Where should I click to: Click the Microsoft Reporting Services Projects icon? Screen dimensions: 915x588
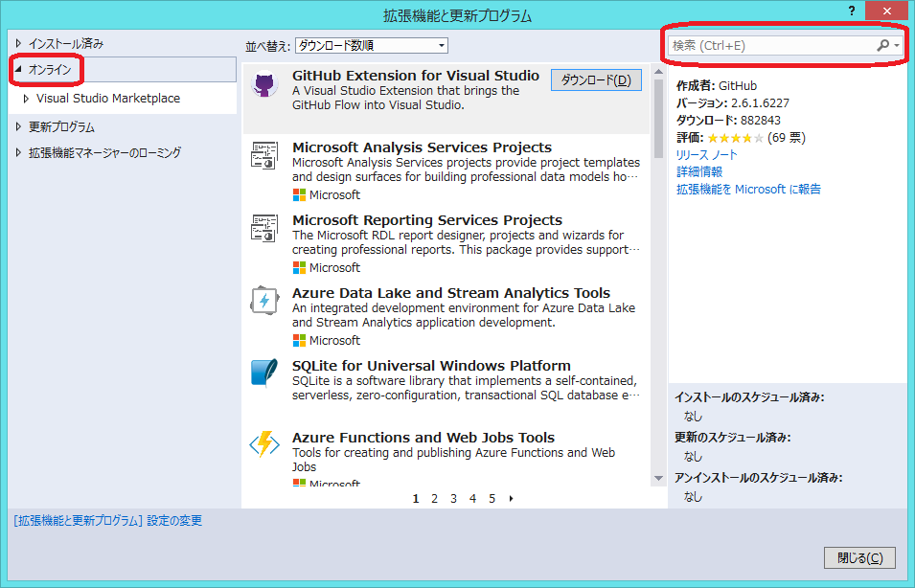[264, 228]
